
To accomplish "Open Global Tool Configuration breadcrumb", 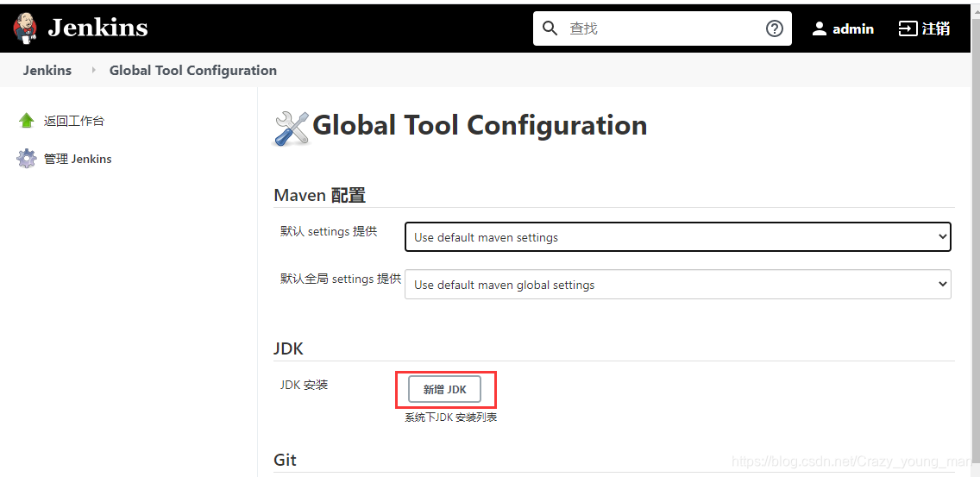I will [x=193, y=70].
